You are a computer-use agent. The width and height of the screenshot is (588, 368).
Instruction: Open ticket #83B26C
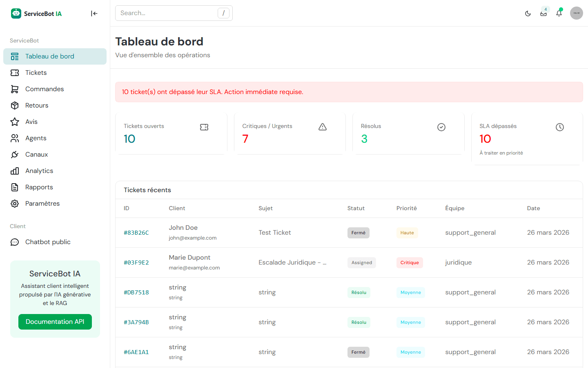click(x=136, y=233)
